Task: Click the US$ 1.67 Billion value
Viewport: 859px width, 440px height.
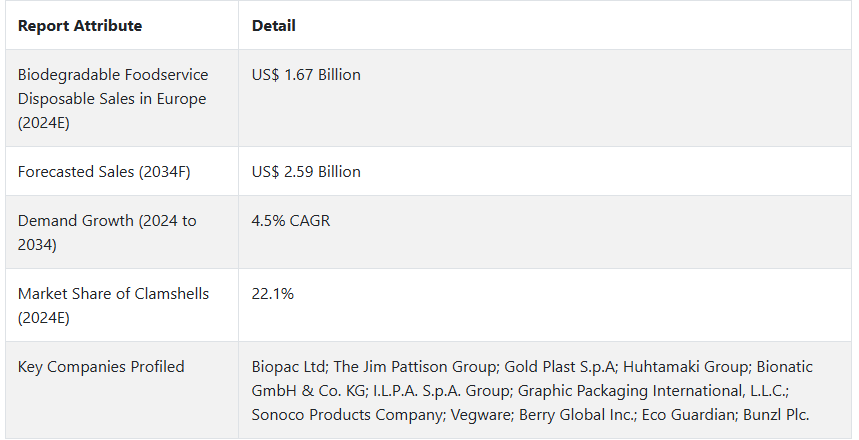Action: click(306, 75)
